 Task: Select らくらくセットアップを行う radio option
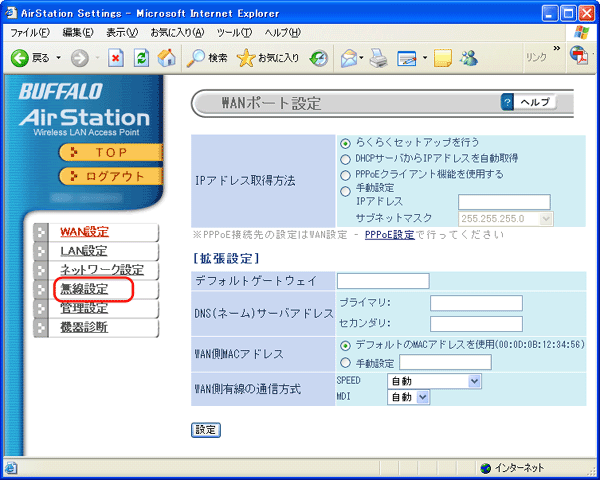(345, 144)
